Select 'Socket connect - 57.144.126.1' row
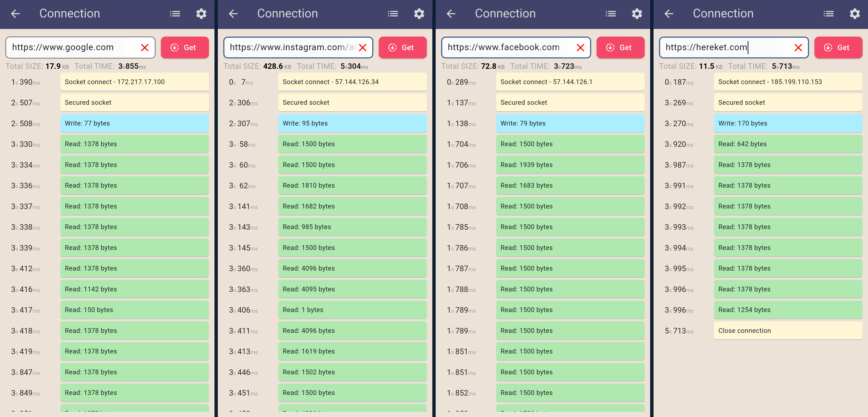 (570, 82)
